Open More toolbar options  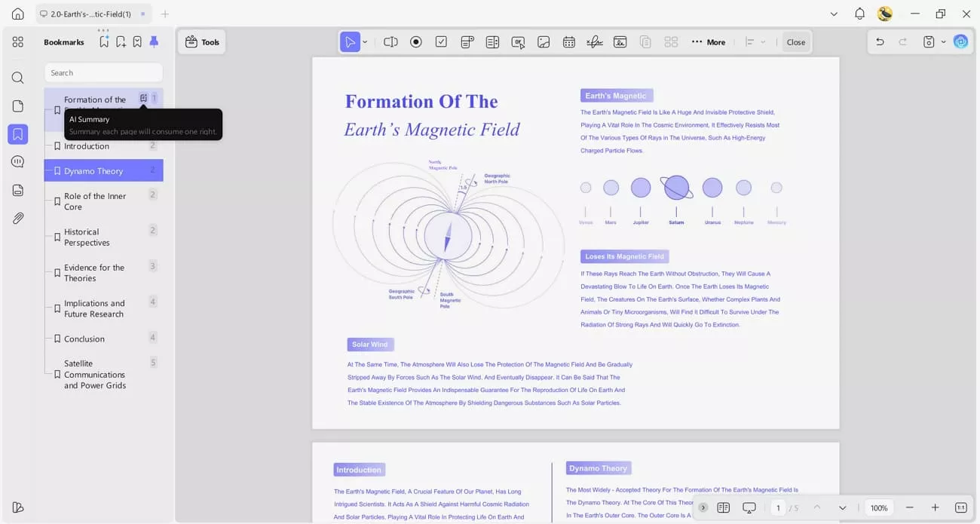click(x=707, y=41)
